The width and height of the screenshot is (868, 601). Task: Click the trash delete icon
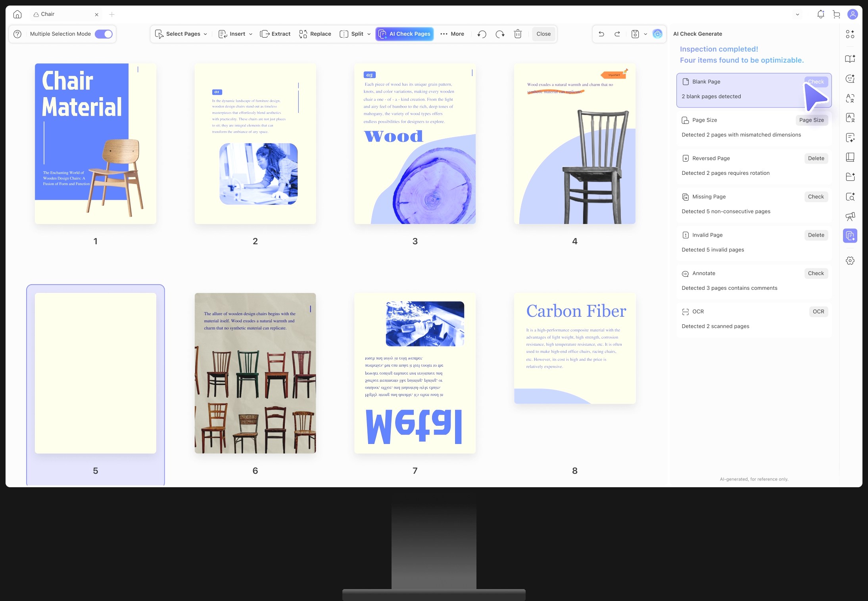[518, 34]
